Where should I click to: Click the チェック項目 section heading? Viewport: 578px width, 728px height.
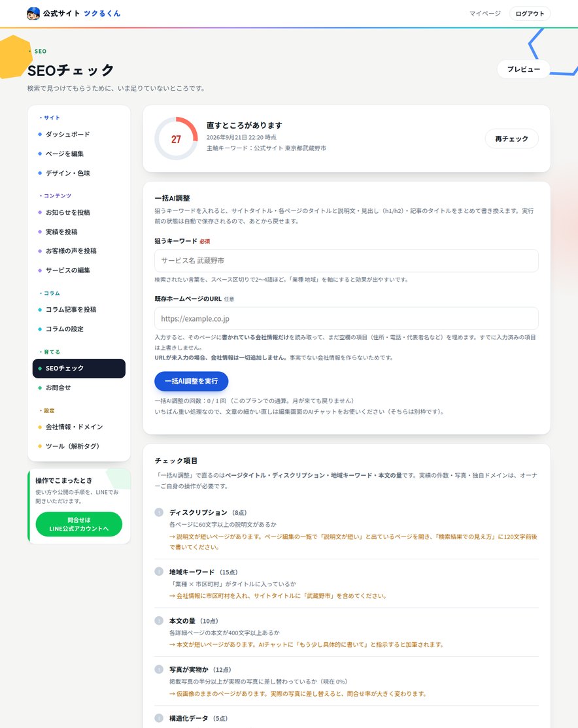(176, 461)
